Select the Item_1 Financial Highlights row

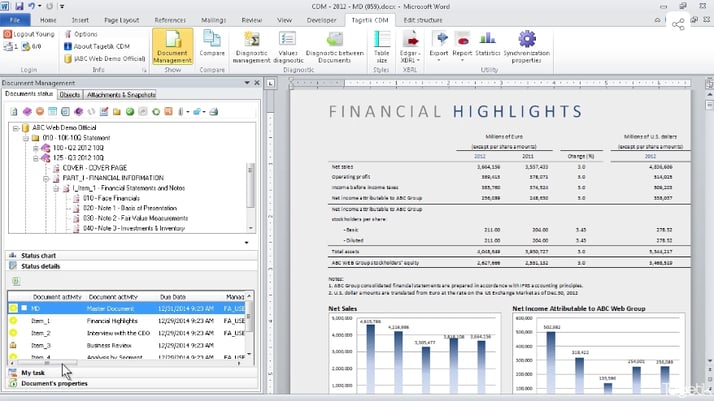click(127, 321)
